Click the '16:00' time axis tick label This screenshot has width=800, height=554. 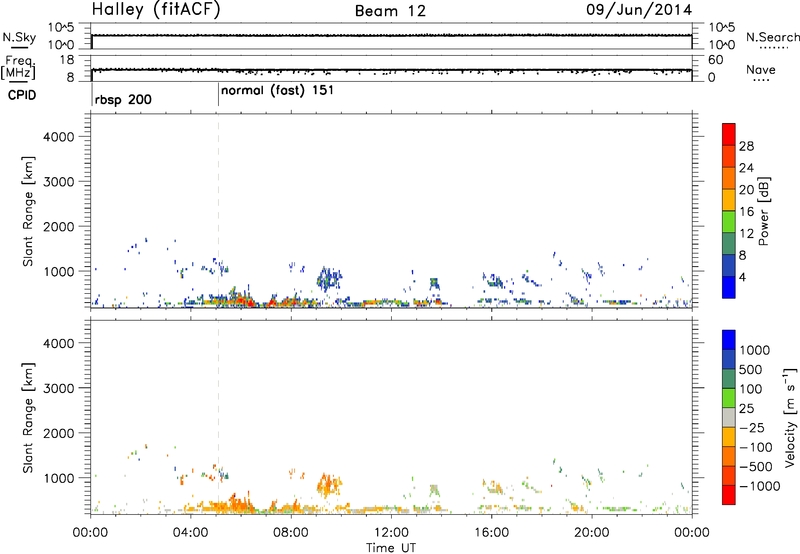(x=491, y=533)
